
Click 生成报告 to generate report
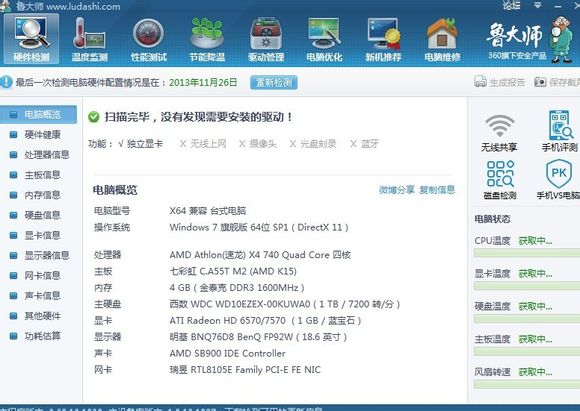pyautogui.click(x=500, y=82)
